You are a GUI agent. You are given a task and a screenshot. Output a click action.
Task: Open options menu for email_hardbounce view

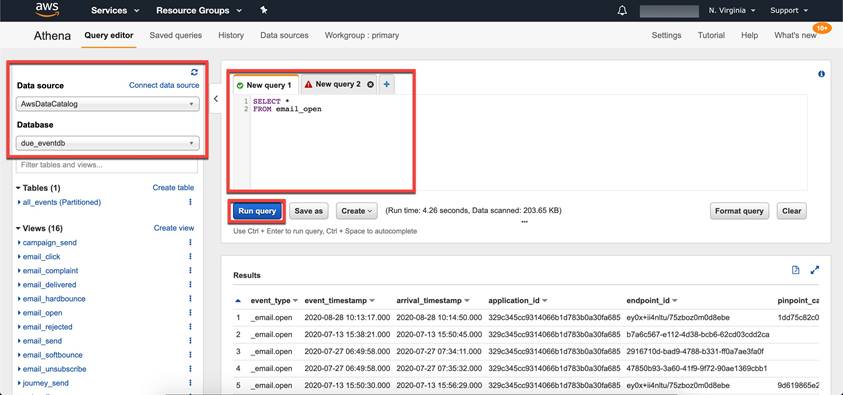click(190, 298)
